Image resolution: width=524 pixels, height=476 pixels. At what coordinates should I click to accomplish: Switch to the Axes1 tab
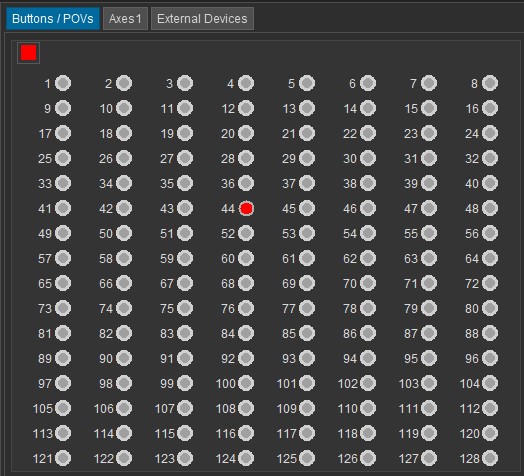pyautogui.click(x=125, y=19)
